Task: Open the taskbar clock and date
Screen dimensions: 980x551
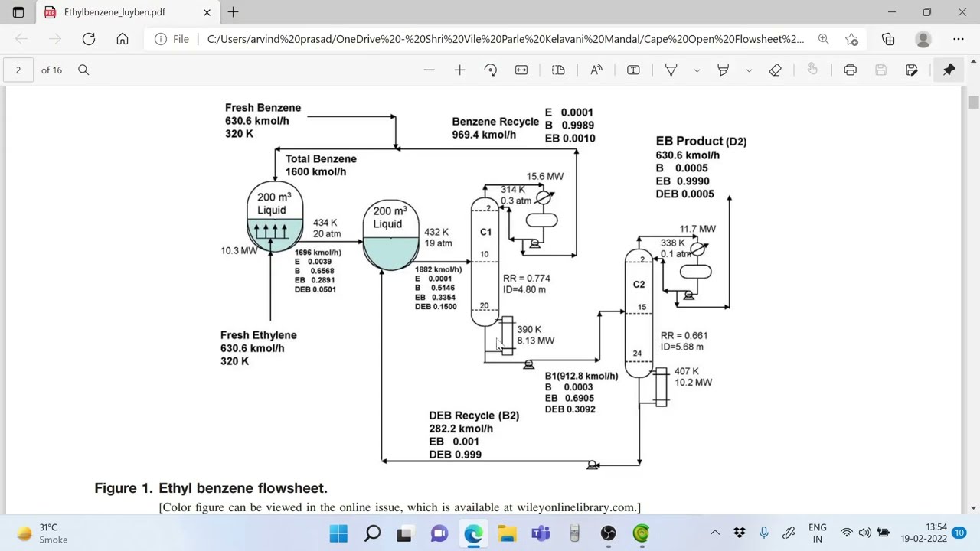Action: [925, 533]
